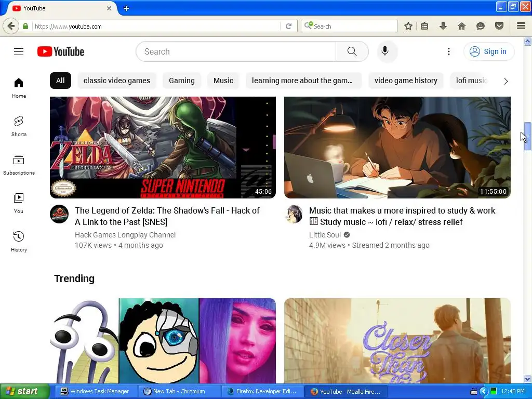Click the 107K views 4 months ago text
The image size is (532, 399).
coord(119,245)
